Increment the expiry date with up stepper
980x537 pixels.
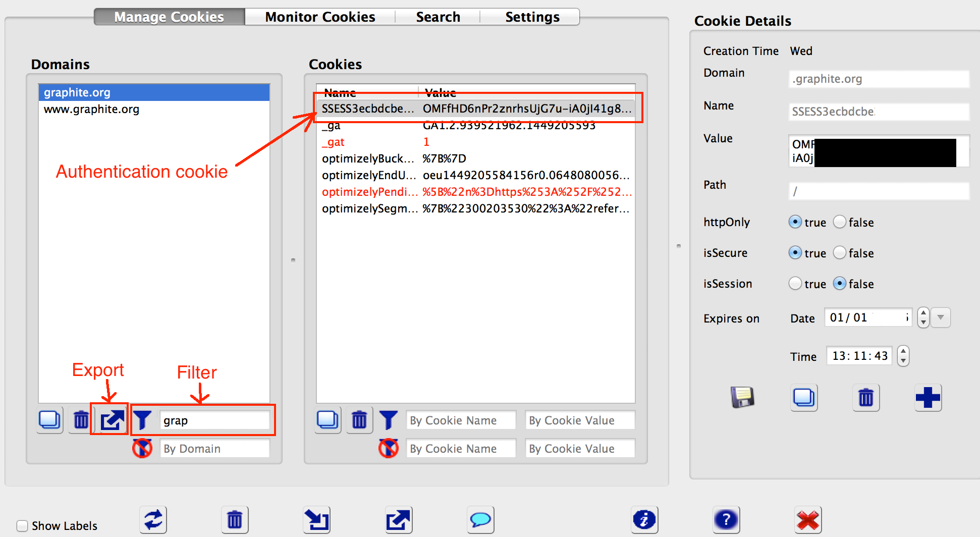click(923, 313)
